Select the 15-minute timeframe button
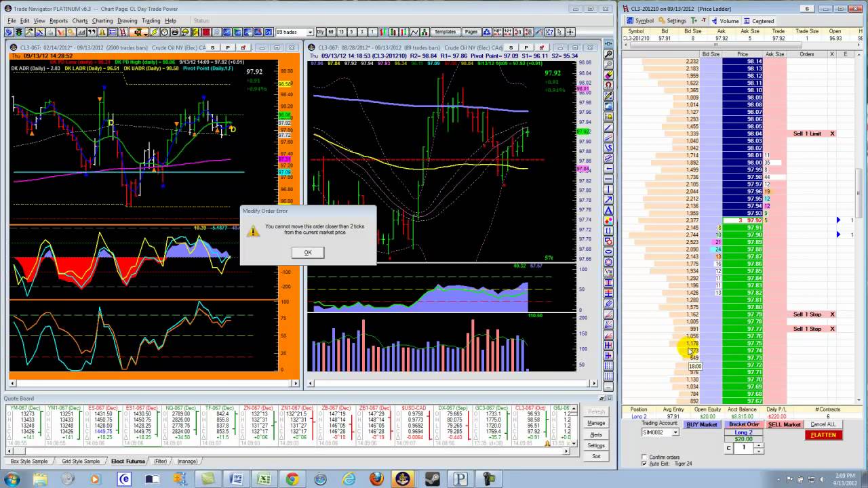The height and width of the screenshot is (488, 868). coord(341,32)
